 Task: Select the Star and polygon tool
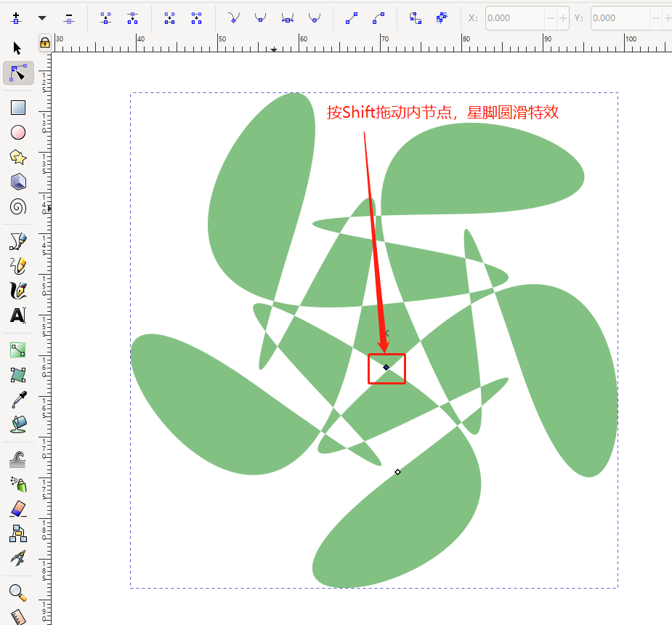(18, 157)
